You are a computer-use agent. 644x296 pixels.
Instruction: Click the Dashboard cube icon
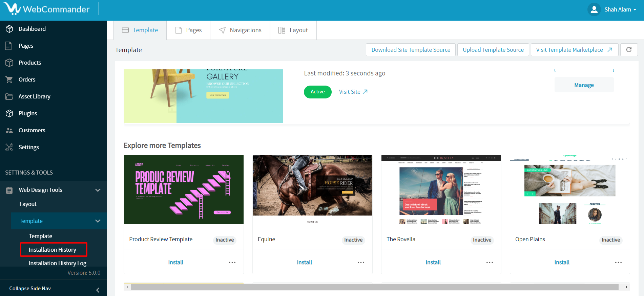[x=9, y=29]
